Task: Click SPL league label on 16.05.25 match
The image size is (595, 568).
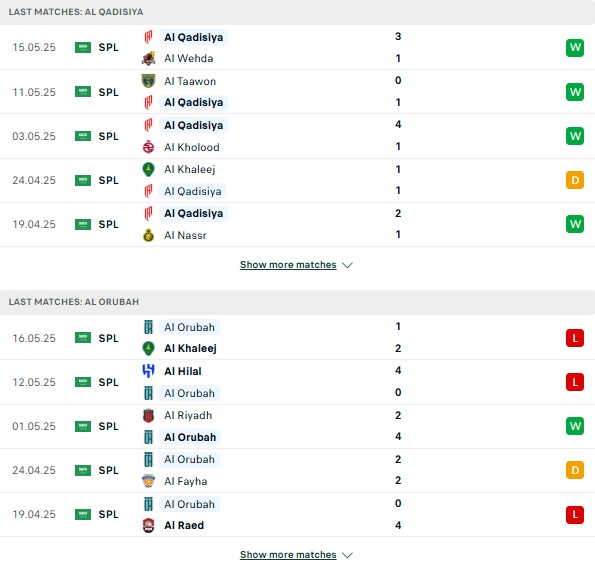Action: (x=109, y=338)
